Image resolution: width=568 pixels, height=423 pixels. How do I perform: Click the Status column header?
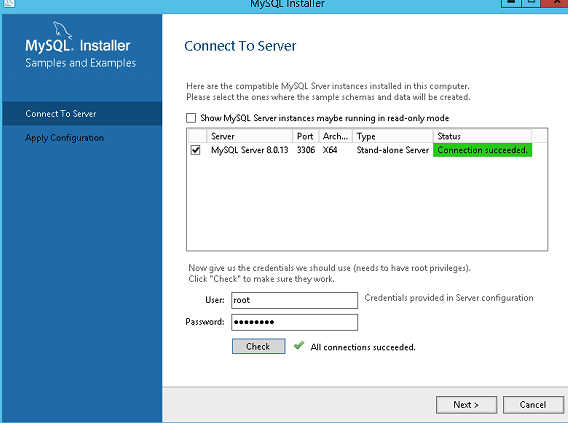pyautogui.click(x=483, y=136)
